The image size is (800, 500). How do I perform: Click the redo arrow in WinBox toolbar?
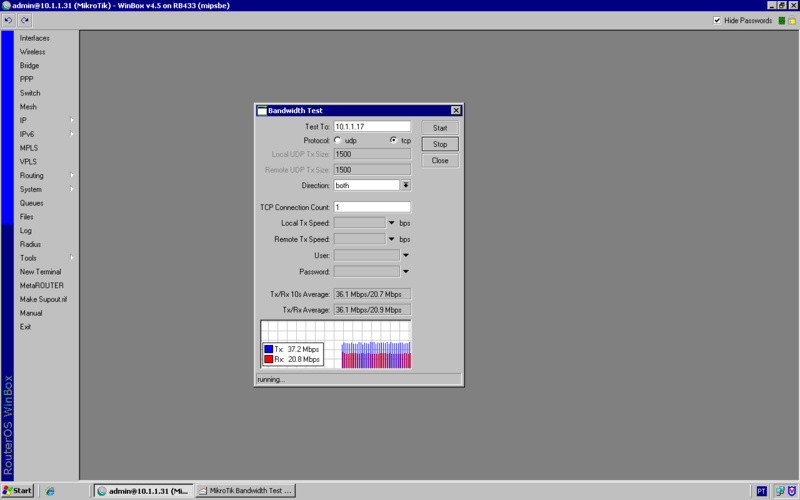(25, 20)
